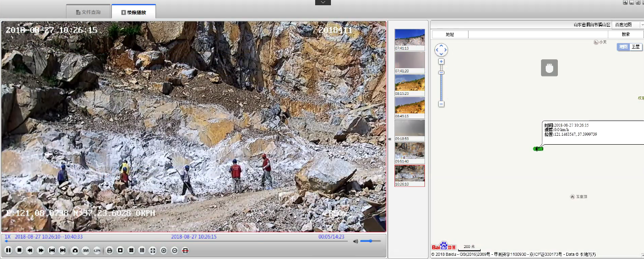This screenshot has width=644, height=259.
Task: Capture a snapshot with the camera icon
Action: point(75,251)
